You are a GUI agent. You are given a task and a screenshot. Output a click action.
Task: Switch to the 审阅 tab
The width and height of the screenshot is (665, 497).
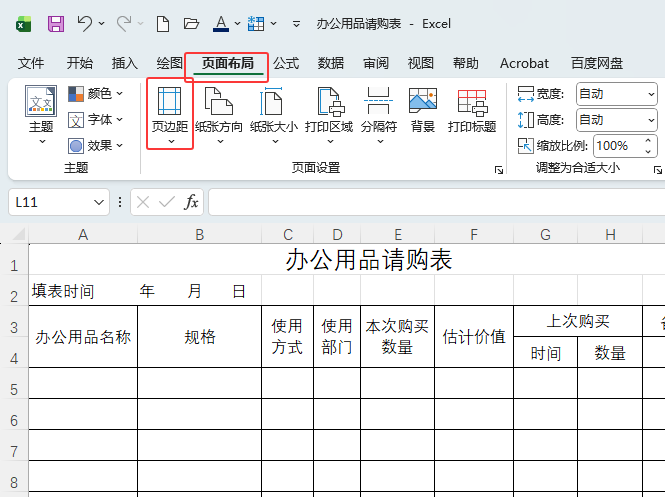tap(376, 63)
